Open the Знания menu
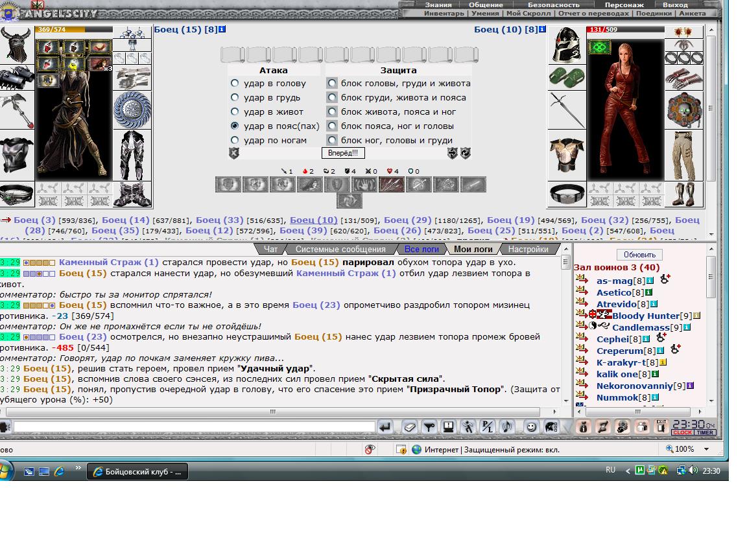This screenshot has height=560, width=747. pyautogui.click(x=438, y=5)
